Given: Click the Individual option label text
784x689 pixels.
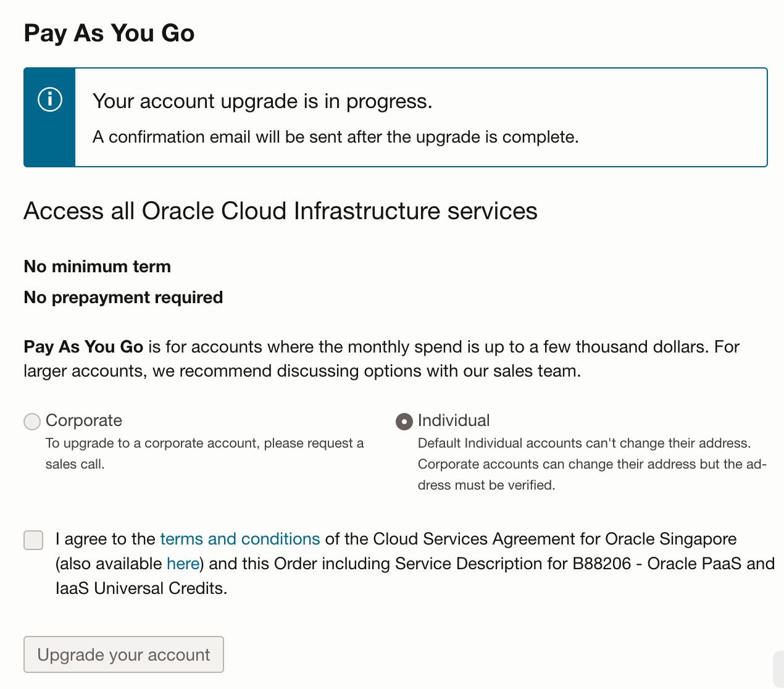Looking at the screenshot, I should [x=454, y=420].
